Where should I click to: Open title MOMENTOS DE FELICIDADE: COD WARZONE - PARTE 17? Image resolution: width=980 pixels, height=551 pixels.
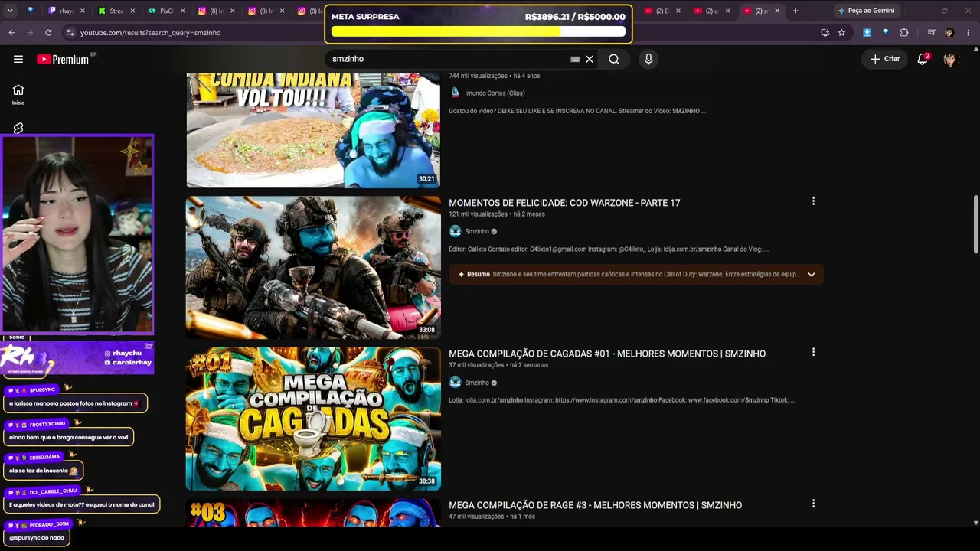click(x=564, y=203)
